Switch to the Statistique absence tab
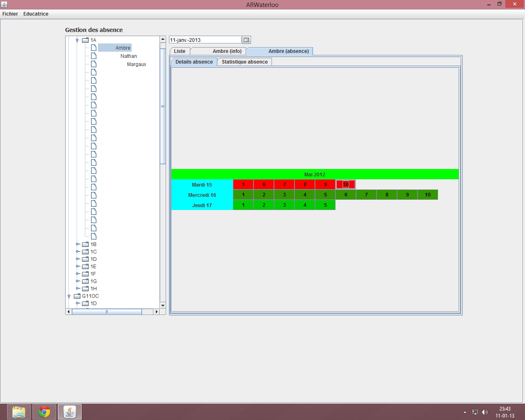The width and height of the screenshot is (525, 420). (x=244, y=62)
